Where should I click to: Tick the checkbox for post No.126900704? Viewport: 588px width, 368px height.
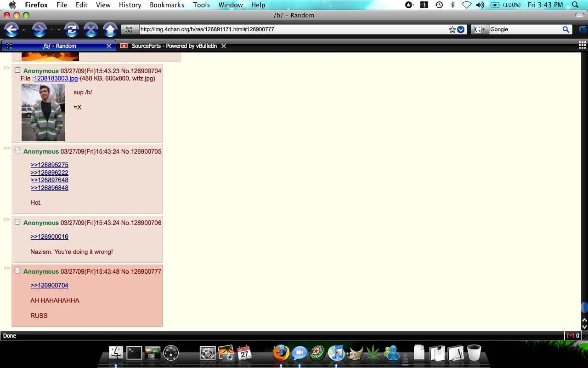click(x=17, y=70)
